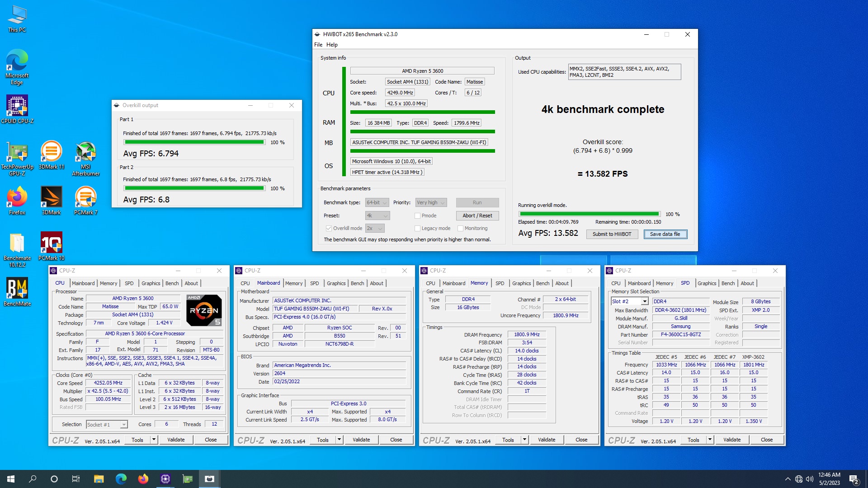The image size is (868, 488).
Task: Switch to Graphics tab in Mainboard CPU-Z window
Action: coord(336,283)
